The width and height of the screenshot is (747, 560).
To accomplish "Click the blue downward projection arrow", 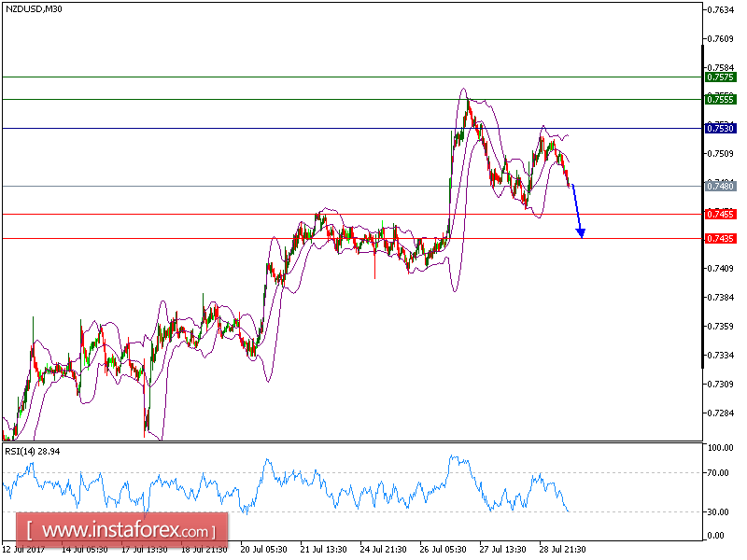I will pos(577,210).
